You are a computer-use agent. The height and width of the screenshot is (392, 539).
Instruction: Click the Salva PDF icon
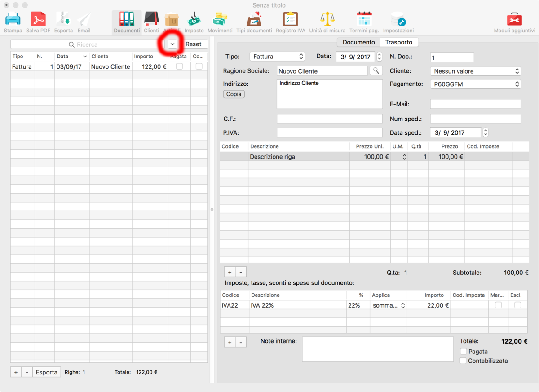[x=38, y=20]
